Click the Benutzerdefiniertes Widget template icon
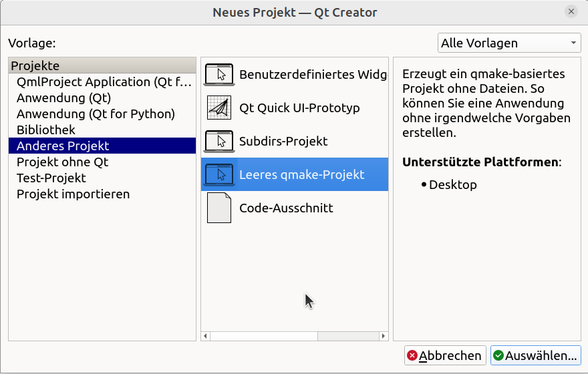This screenshot has height=374, width=588. click(219, 74)
